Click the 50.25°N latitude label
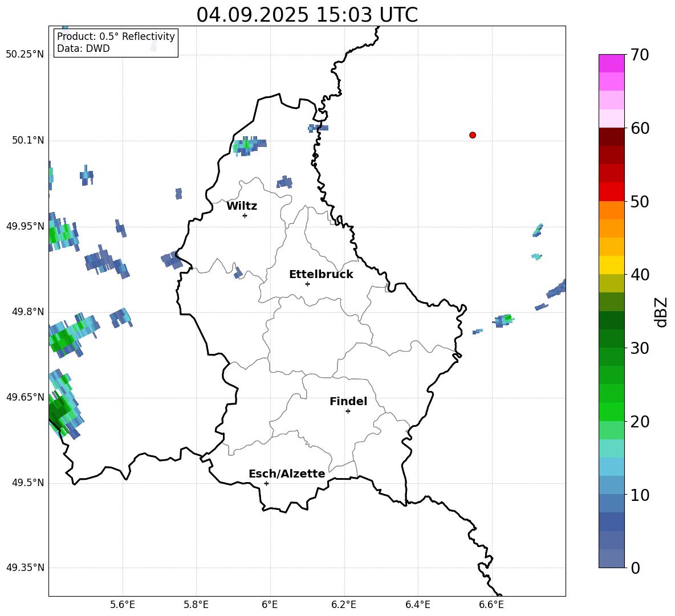This screenshot has width=675, height=616. point(25,55)
